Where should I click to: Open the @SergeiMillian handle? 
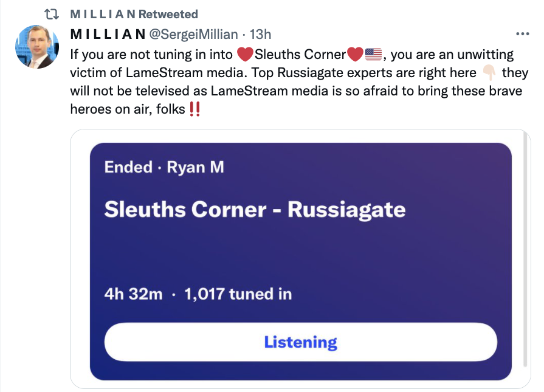click(x=194, y=35)
